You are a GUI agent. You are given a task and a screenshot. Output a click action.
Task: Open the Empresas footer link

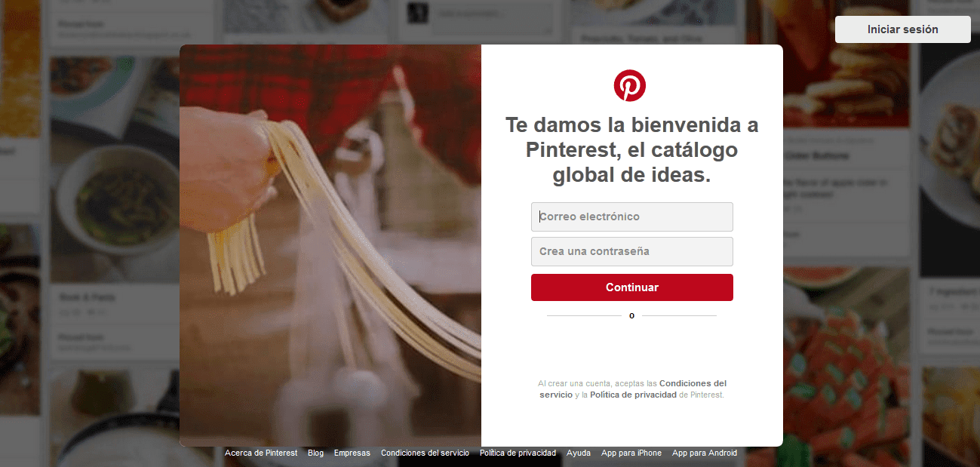pyautogui.click(x=352, y=453)
